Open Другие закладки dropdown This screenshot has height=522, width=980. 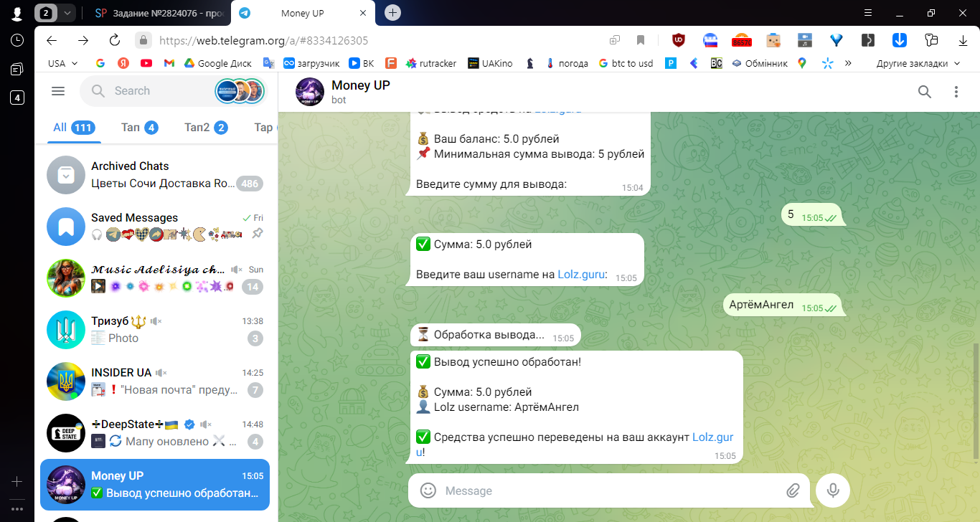(918, 63)
